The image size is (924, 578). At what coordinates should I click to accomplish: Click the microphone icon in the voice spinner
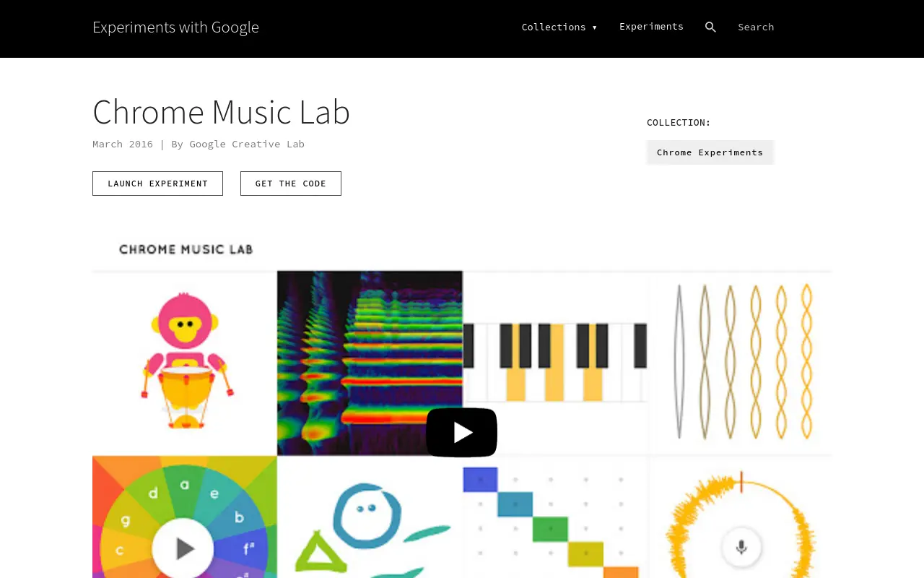[741, 547]
